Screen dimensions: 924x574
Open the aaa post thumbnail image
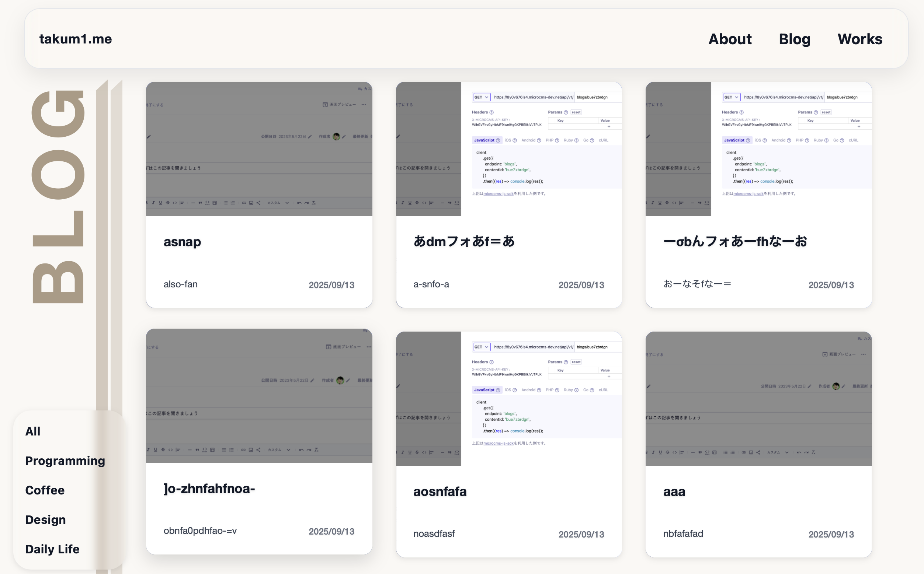pos(758,398)
